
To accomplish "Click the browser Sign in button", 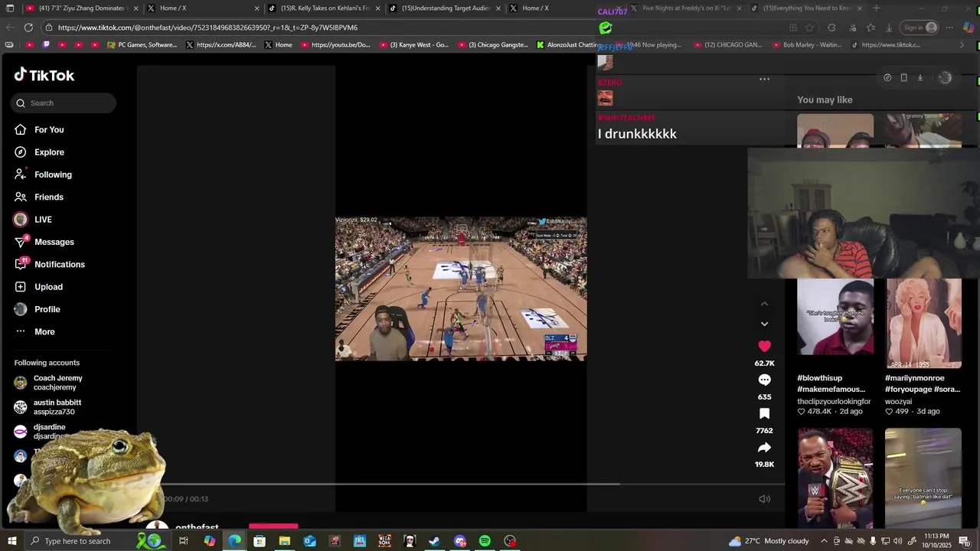I will pos(920,28).
